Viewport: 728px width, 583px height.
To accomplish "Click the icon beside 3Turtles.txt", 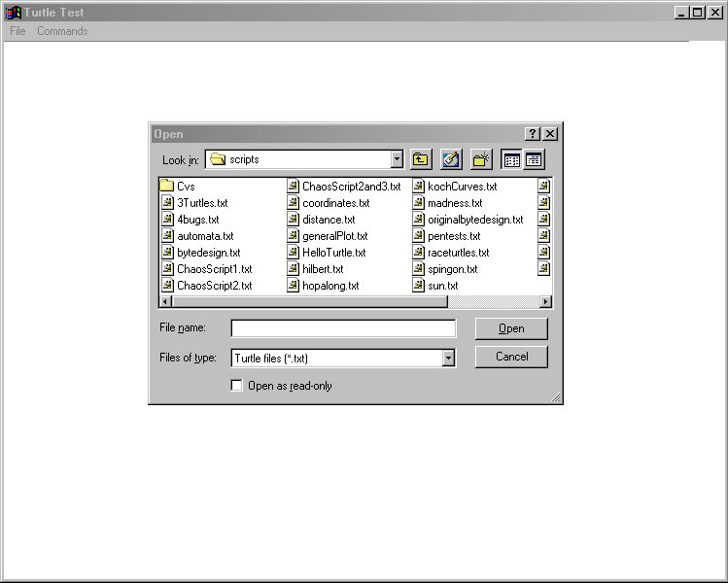I will click(x=167, y=202).
